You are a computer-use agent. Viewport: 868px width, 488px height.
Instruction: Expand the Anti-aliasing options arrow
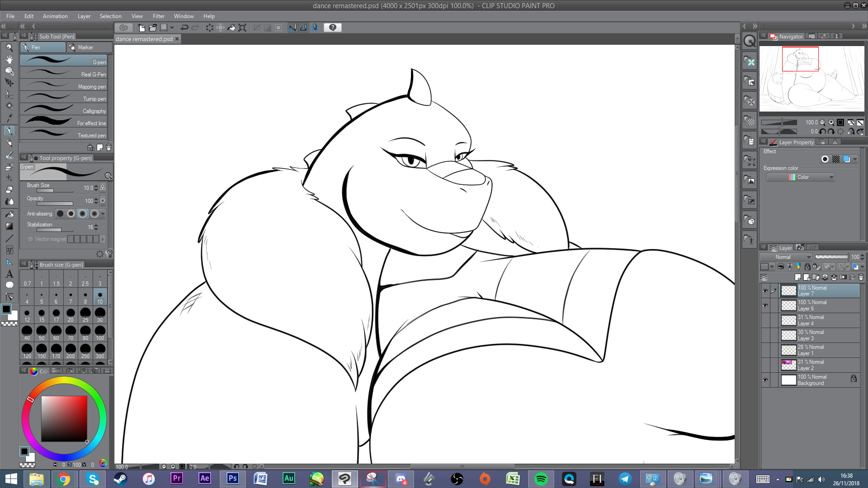pyautogui.click(x=103, y=214)
